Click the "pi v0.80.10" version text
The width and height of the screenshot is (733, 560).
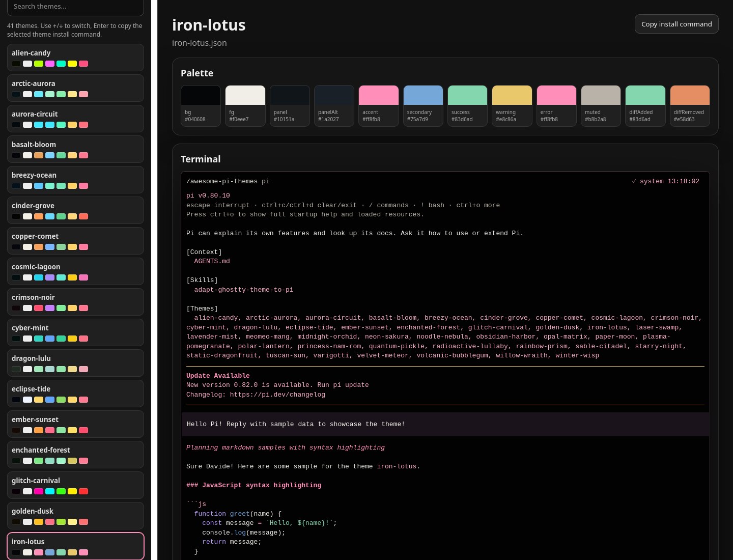click(208, 195)
